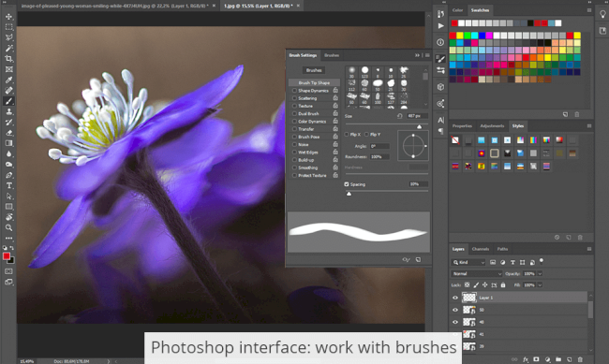The height and width of the screenshot is (364, 609).
Task: Select the Brush tool in toolbar
Action: click(x=8, y=101)
